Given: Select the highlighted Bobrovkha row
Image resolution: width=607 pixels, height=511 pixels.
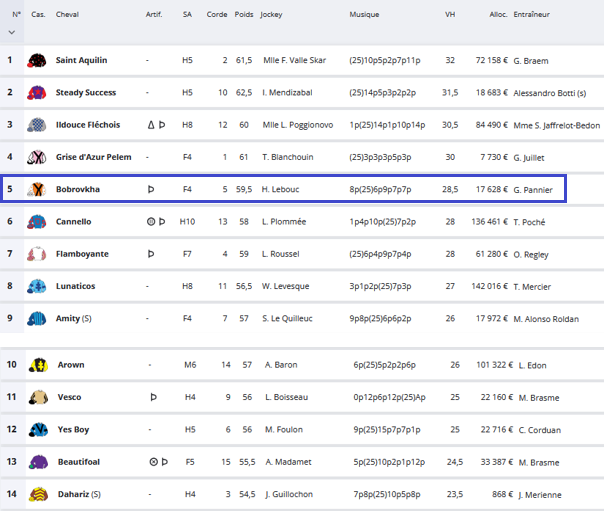Looking at the screenshot, I should (300, 189).
